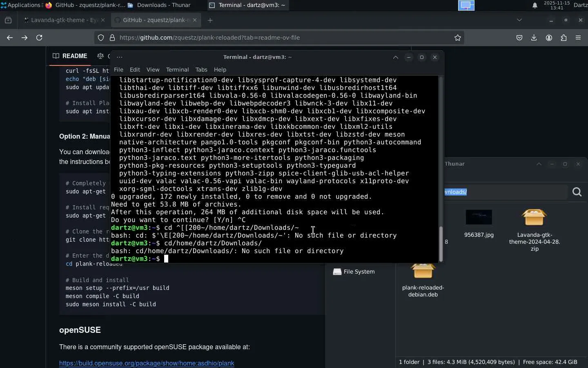Open a new Firefox tab
Screen dimensions: 588x368
210,20
